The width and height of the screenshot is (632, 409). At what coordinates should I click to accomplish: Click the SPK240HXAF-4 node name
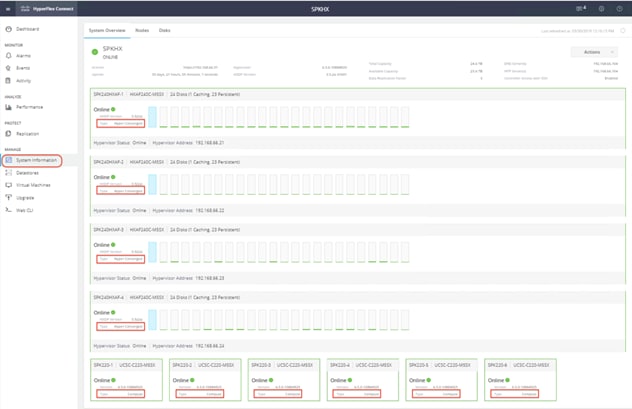click(x=108, y=297)
